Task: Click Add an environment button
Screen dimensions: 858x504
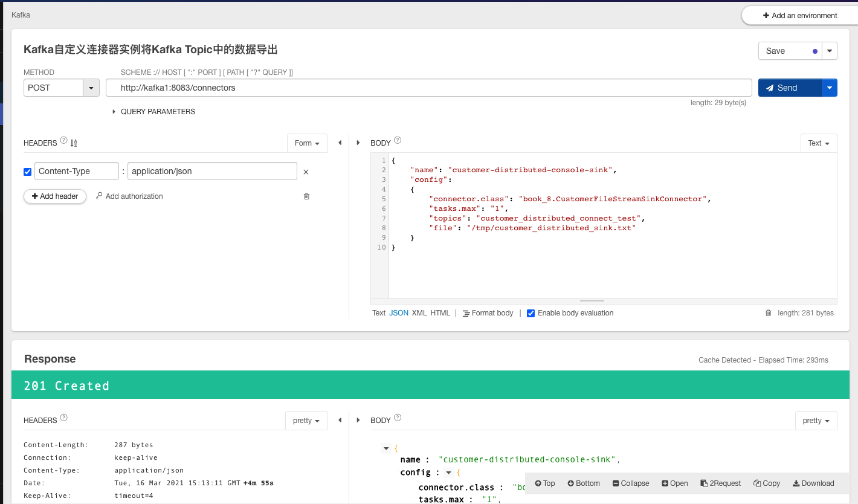Action: pyautogui.click(x=799, y=15)
